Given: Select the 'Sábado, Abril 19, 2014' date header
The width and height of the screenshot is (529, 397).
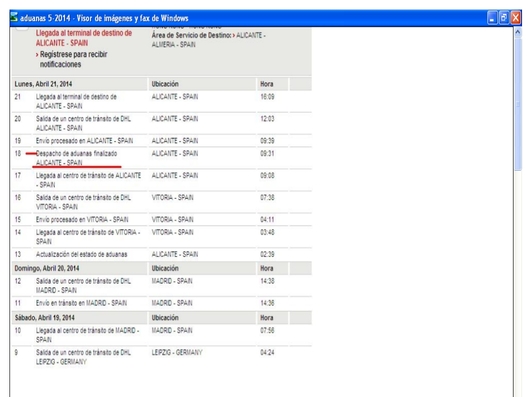Looking at the screenshot, I should click(x=45, y=317).
